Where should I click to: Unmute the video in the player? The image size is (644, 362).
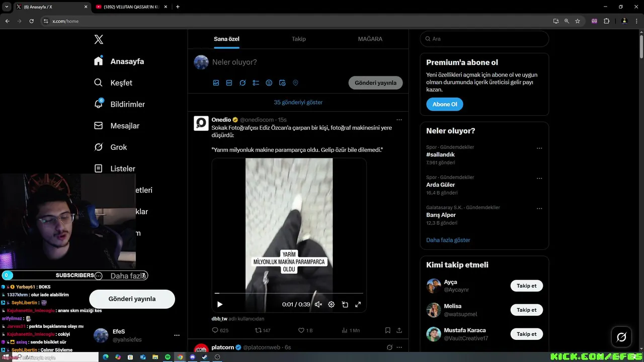click(318, 304)
